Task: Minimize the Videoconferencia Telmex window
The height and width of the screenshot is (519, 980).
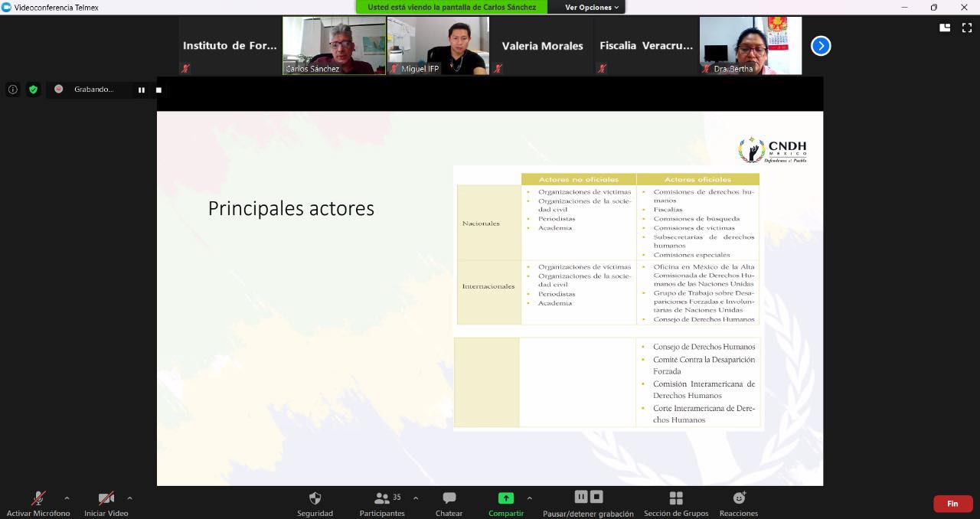Action: click(x=903, y=7)
